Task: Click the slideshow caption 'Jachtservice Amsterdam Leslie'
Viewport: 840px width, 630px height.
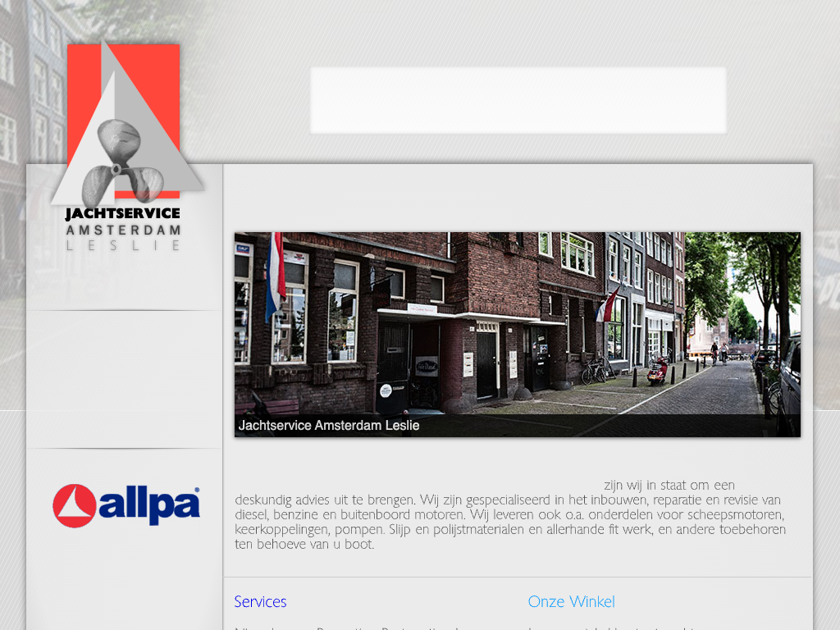Action: click(329, 426)
